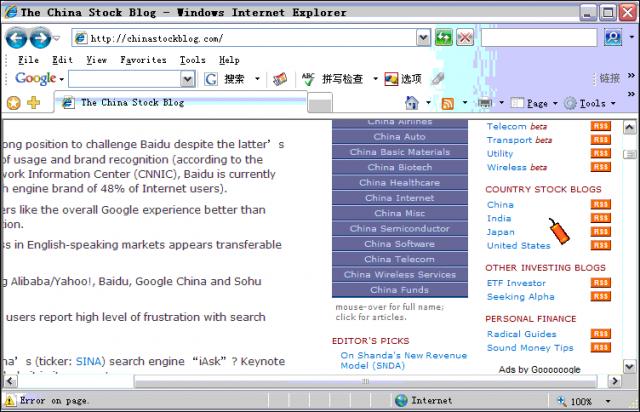Image resolution: width=640 pixels, height=412 pixels.
Task: Open the China Auto sector link
Action: pos(400,137)
